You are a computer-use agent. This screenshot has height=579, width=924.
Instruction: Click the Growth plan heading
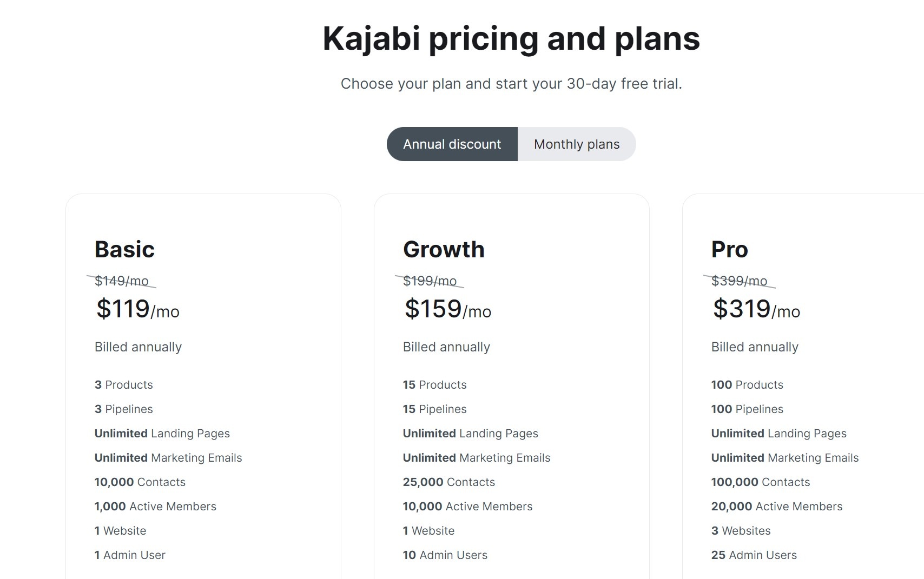(444, 250)
